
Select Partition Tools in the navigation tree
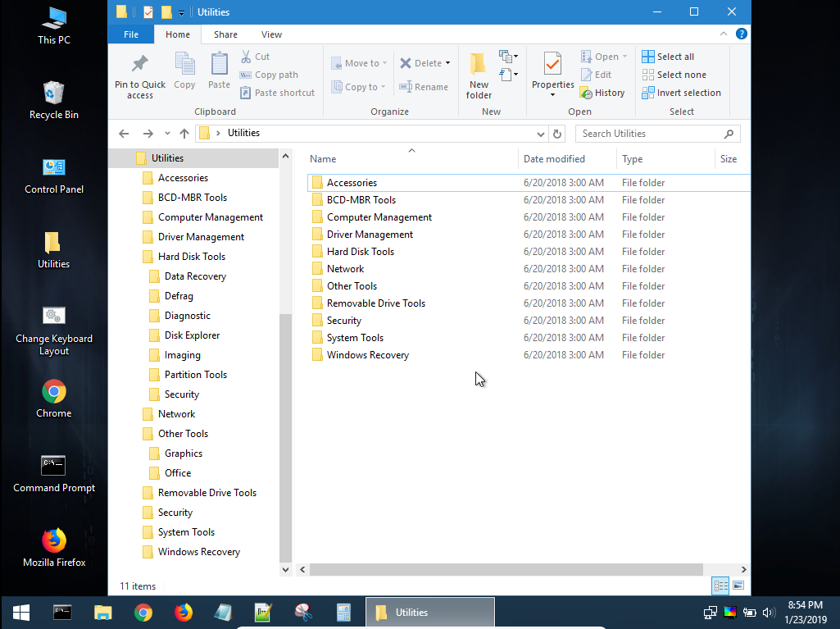click(195, 375)
